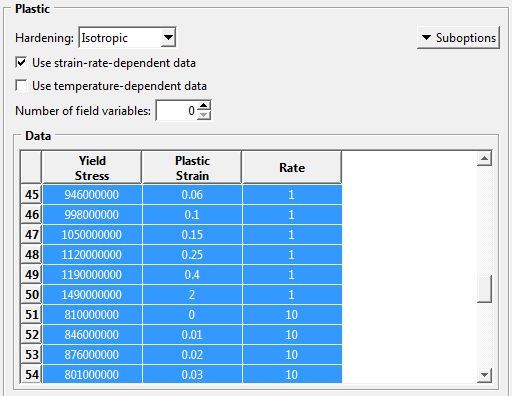512x396 pixels.
Task: Decrease number of field variables
Action: 204,115
